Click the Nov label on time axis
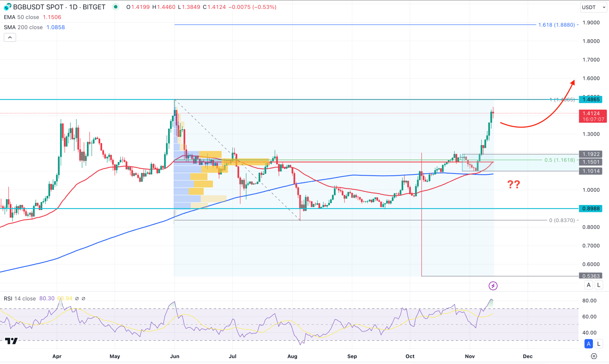 pos(470,356)
